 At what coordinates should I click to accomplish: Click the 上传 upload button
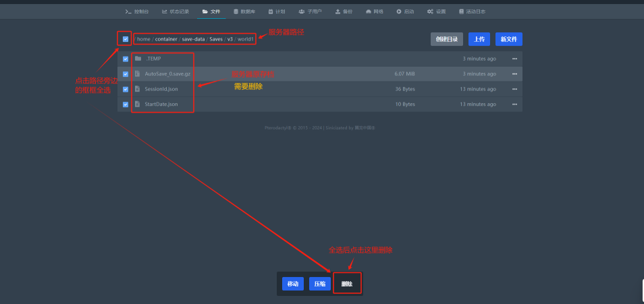(479, 39)
